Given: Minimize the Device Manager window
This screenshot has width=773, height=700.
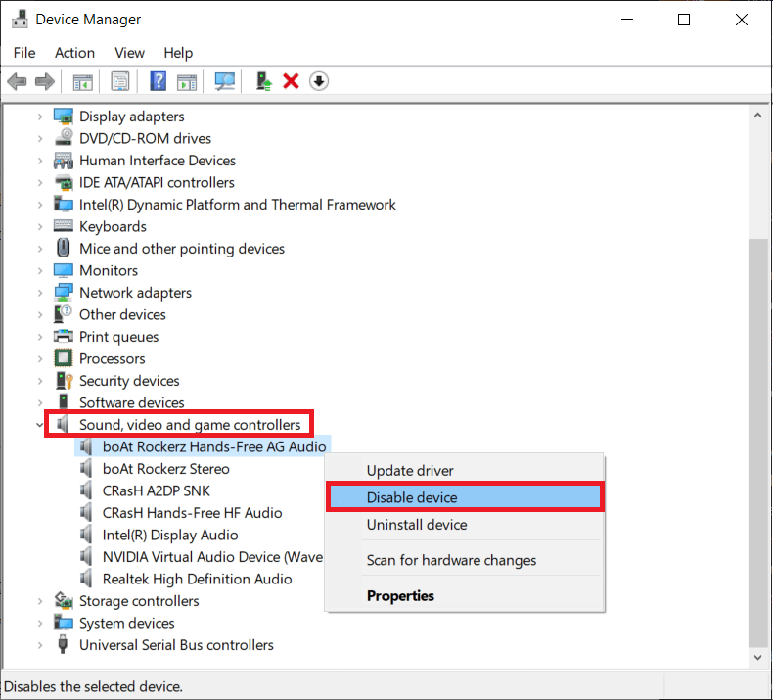Looking at the screenshot, I should [x=627, y=20].
